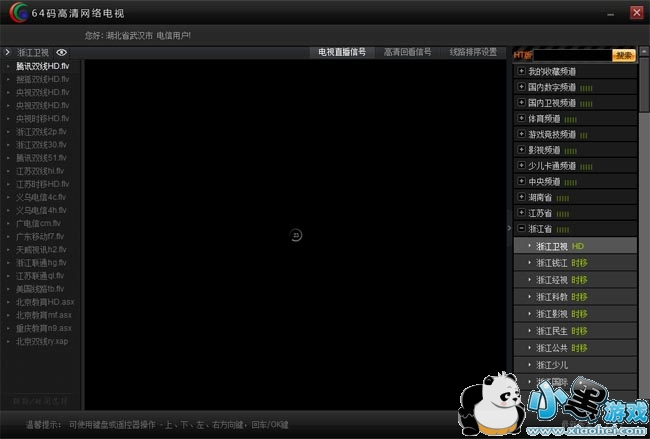The width and height of the screenshot is (650, 439).
Task: Expand the 少儿卡通频道 category
Action: point(521,165)
